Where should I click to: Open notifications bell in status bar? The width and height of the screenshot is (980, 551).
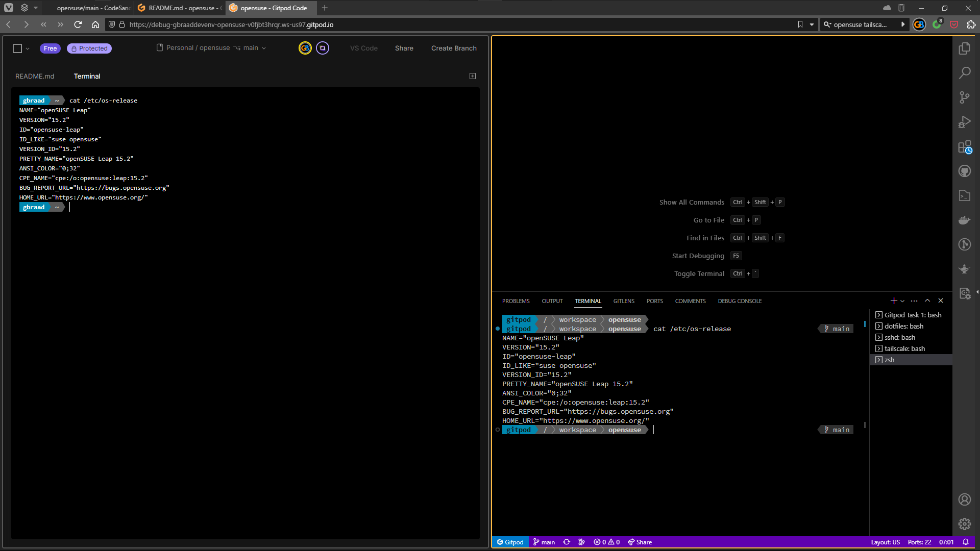point(966,542)
